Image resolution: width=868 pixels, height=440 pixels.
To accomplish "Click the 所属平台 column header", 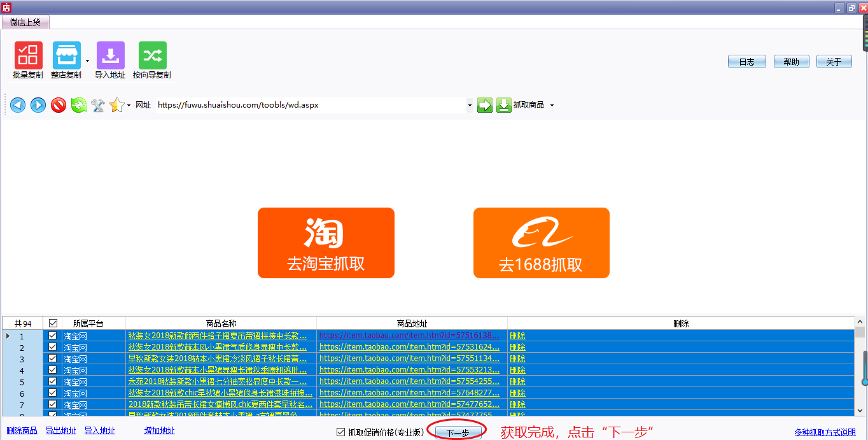I will click(88, 323).
